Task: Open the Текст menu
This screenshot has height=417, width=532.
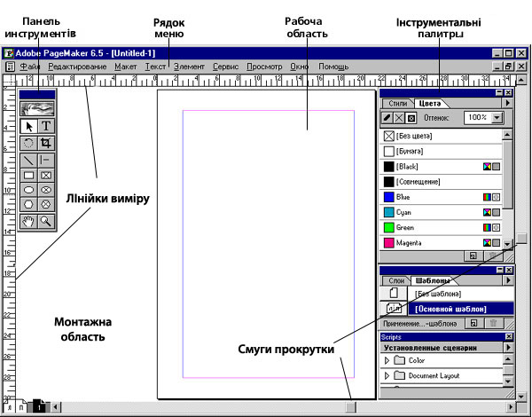Action: click(155, 67)
